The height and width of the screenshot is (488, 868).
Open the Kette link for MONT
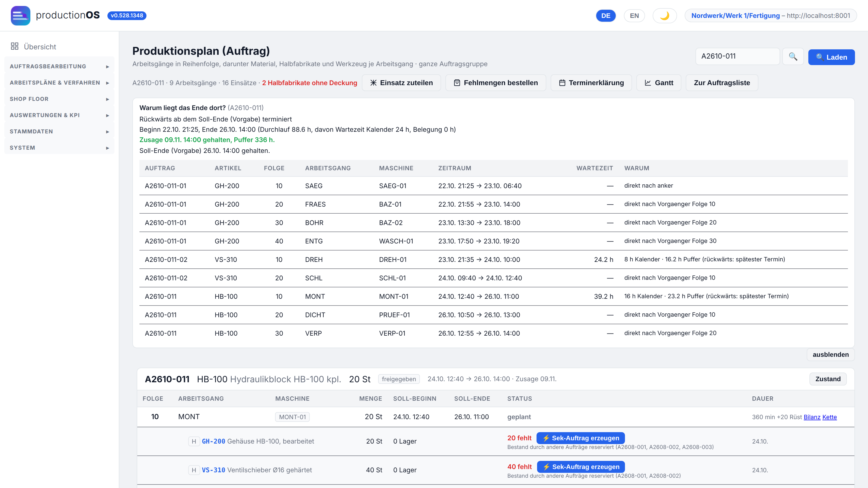tap(829, 417)
